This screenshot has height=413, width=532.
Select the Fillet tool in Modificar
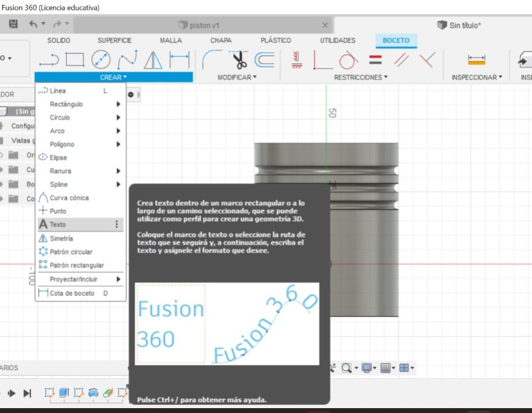pos(211,59)
